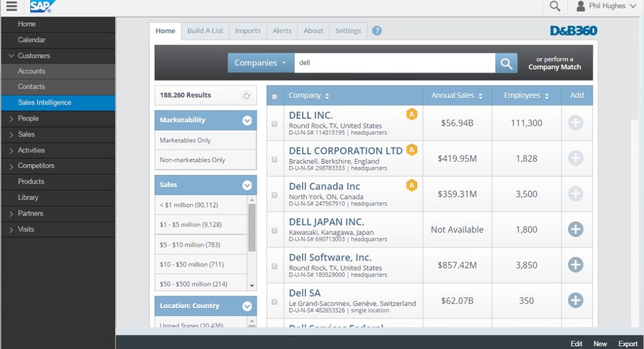Expand the People sidebar section

point(11,119)
